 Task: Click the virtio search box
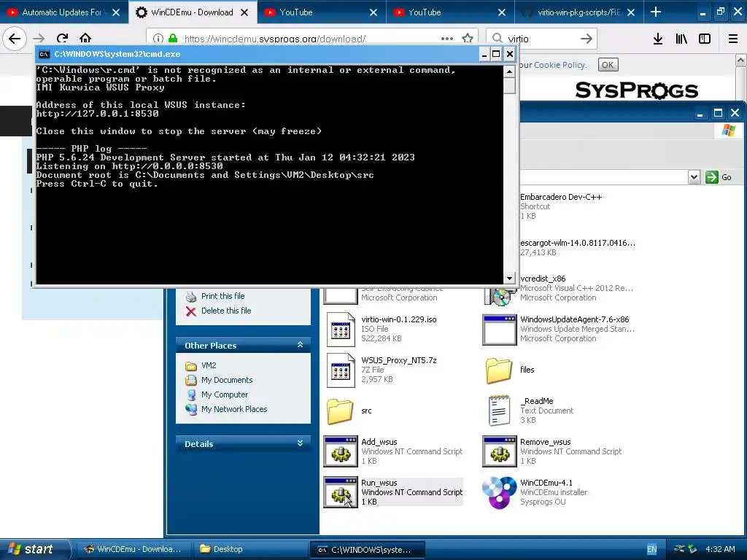533,39
